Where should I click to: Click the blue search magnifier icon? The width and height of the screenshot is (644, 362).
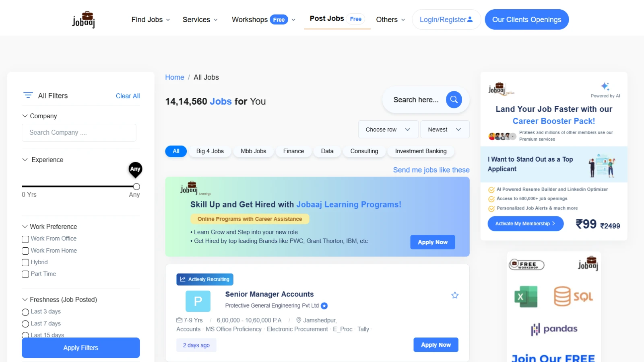click(x=454, y=100)
